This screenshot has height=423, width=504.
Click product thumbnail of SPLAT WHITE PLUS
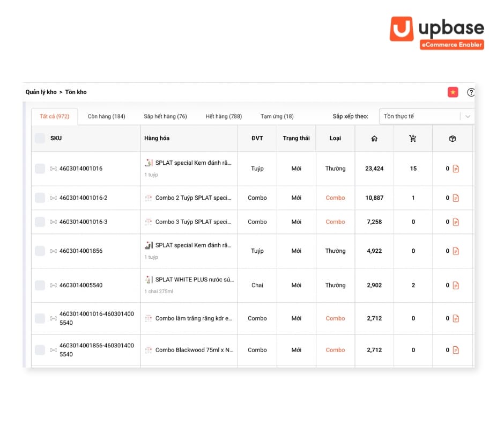149,280
